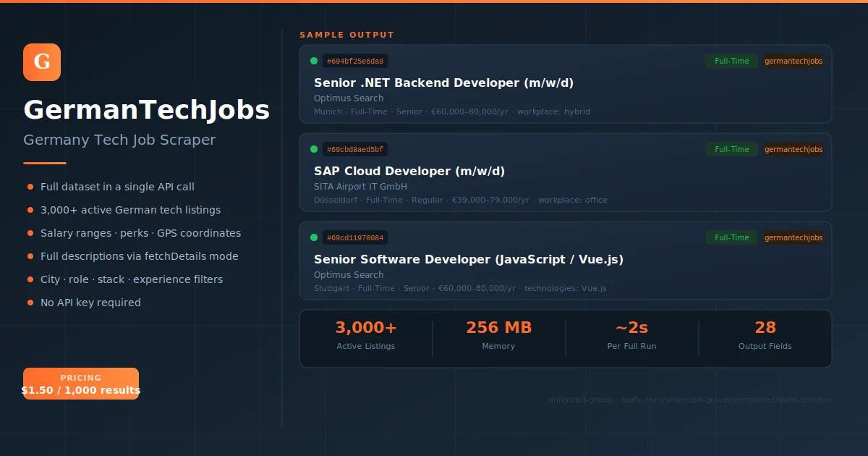Select the green status dot on .NET Developer card

point(313,61)
